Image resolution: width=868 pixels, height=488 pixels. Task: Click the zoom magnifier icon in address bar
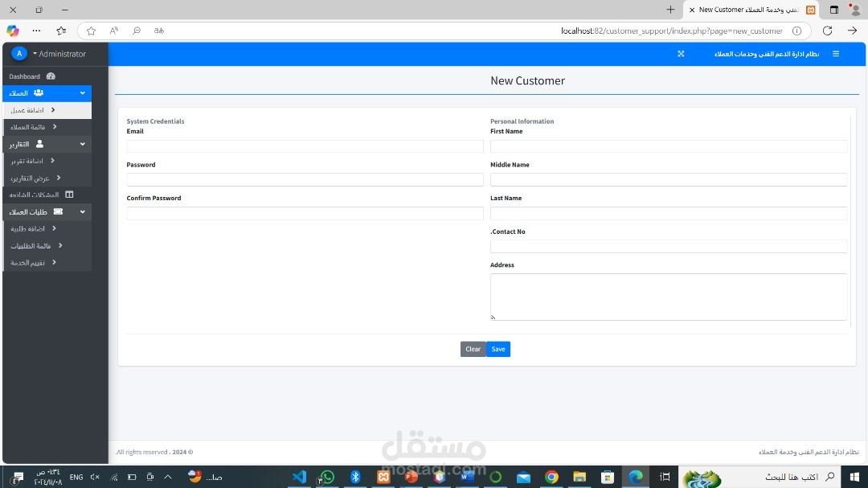click(x=136, y=31)
